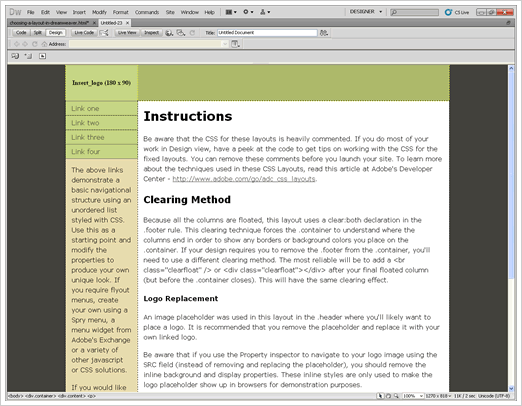Open the View menu
This screenshot has height=406, width=522.
point(61,12)
